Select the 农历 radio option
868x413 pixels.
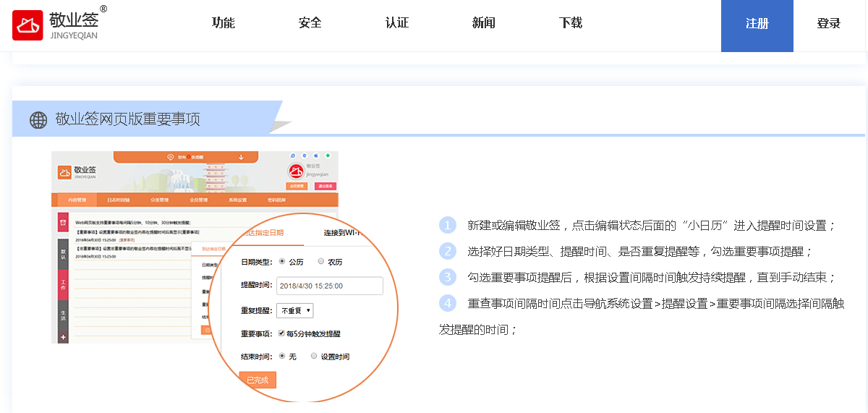pyautogui.click(x=321, y=261)
